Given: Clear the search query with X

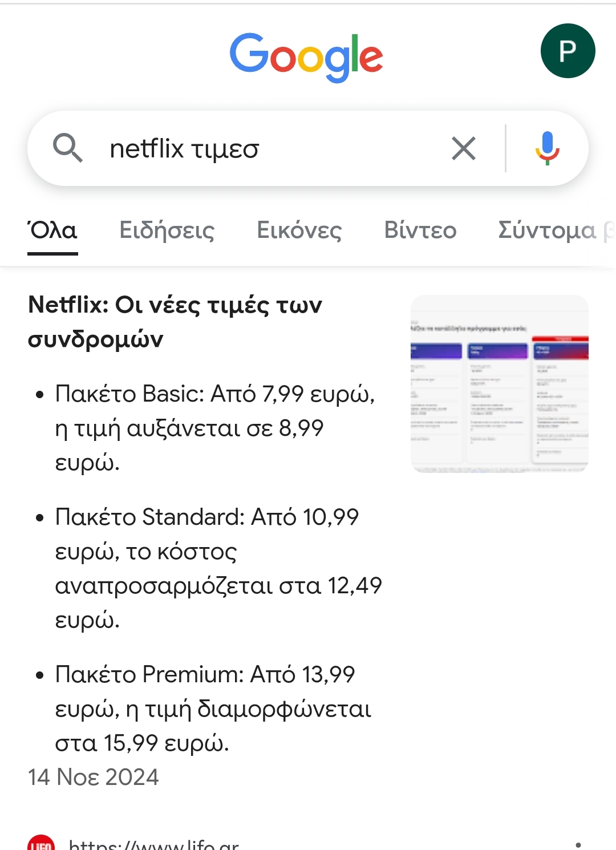Looking at the screenshot, I should click(463, 149).
